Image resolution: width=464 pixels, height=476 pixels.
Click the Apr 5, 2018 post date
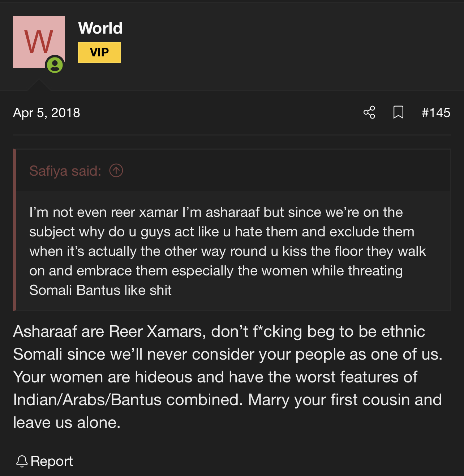46,113
